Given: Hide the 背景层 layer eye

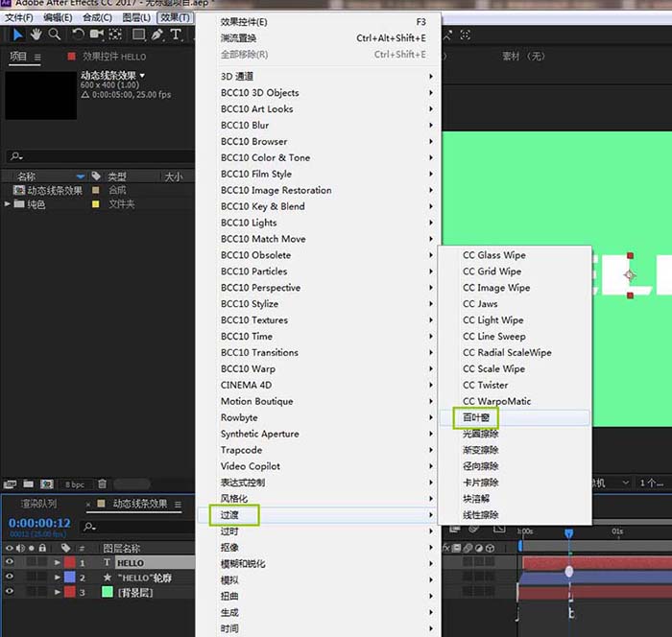Looking at the screenshot, I should [9, 592].
